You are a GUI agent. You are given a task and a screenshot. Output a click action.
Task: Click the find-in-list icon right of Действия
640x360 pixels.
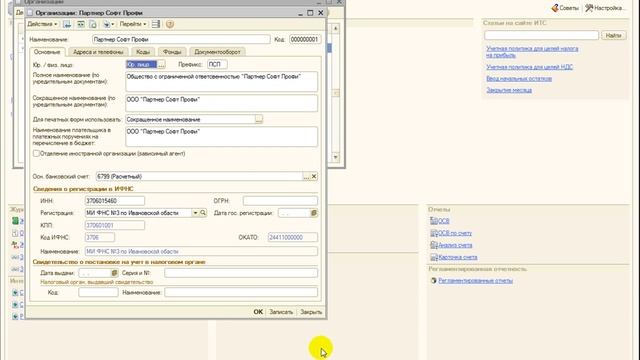click(67, 24)
